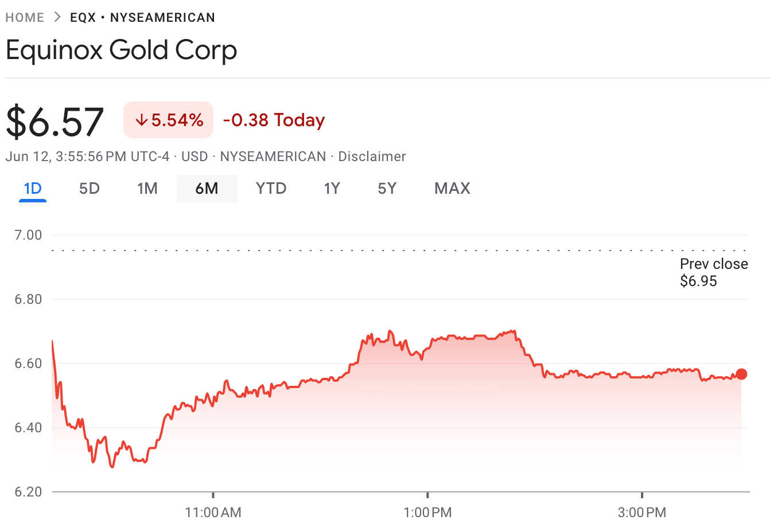Select the 1Y chart range
Screen dimensions: 770x532
click(332, 189)
